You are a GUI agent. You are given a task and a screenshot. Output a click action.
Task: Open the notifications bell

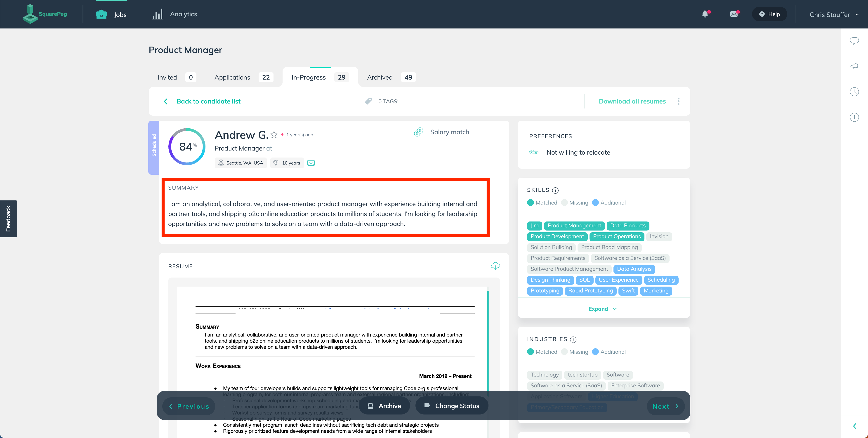705,14
